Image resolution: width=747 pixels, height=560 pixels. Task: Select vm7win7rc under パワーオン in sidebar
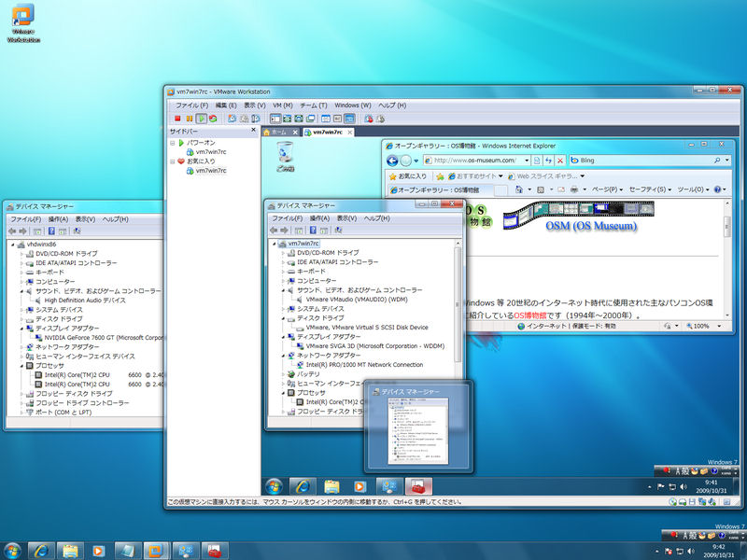click(x=211, y=152)
